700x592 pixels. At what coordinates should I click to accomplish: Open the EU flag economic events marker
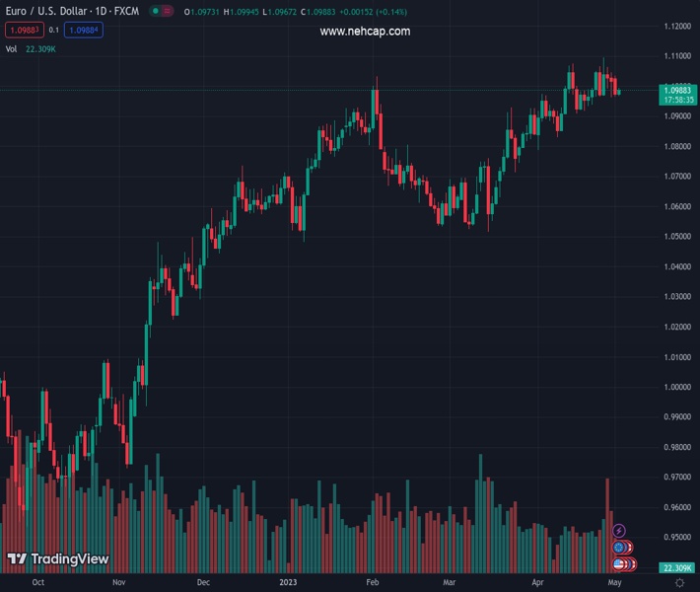(618, 548)
